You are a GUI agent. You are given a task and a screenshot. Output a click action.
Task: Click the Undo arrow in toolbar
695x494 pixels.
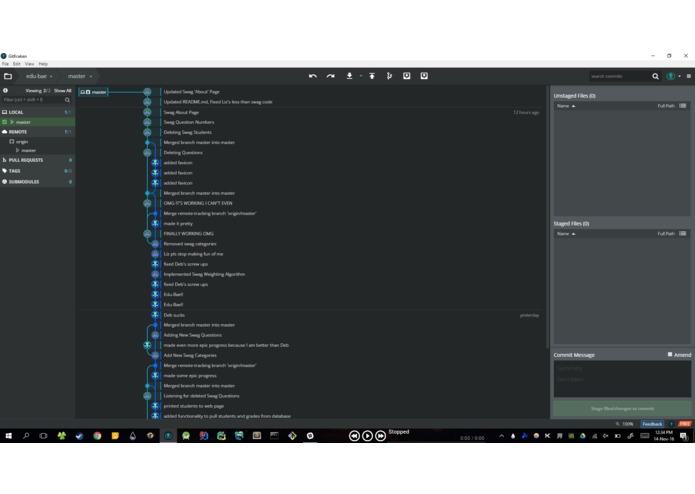312,76
